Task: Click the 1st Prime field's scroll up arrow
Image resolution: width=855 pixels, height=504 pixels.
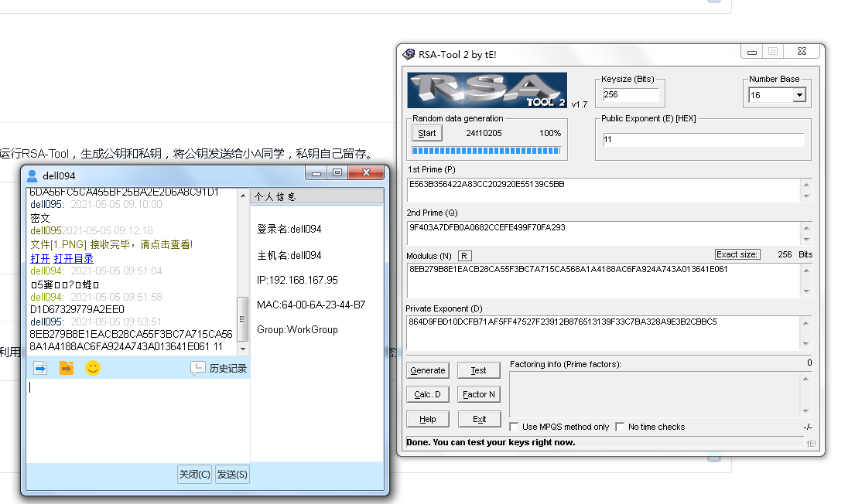Action: [806, 185]
